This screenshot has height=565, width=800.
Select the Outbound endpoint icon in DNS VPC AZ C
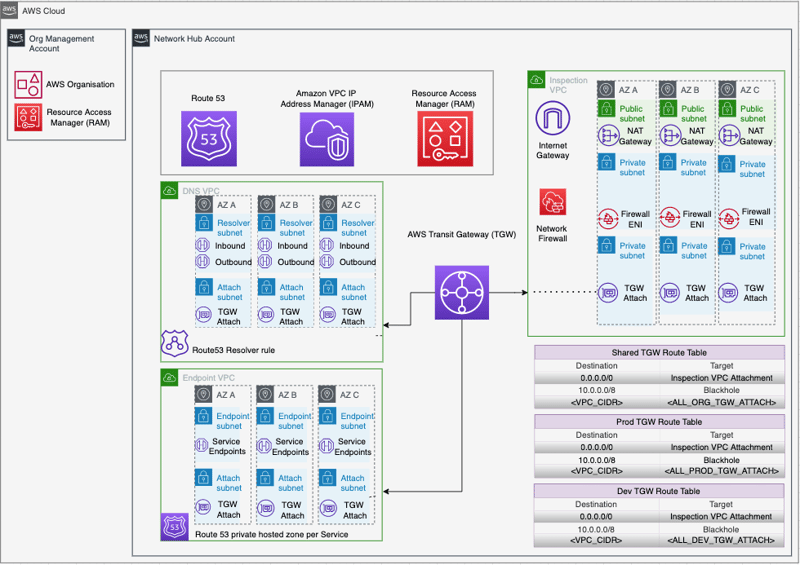(327, 261)
